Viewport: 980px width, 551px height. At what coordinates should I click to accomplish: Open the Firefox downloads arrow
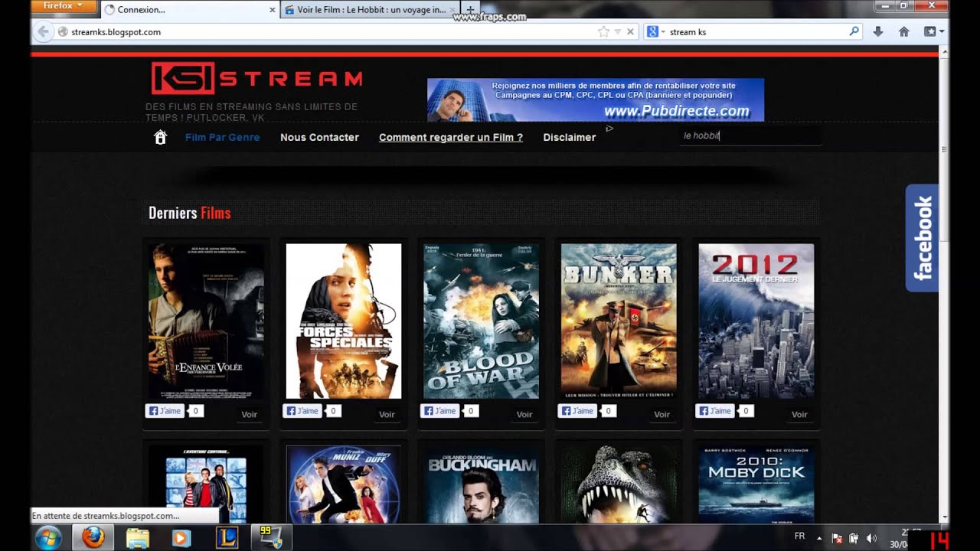pos(878,31)
